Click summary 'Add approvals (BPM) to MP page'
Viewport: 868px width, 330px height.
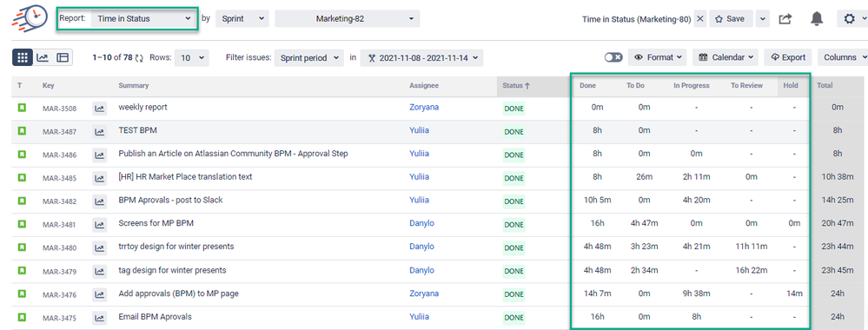click(x=178, y=294)
